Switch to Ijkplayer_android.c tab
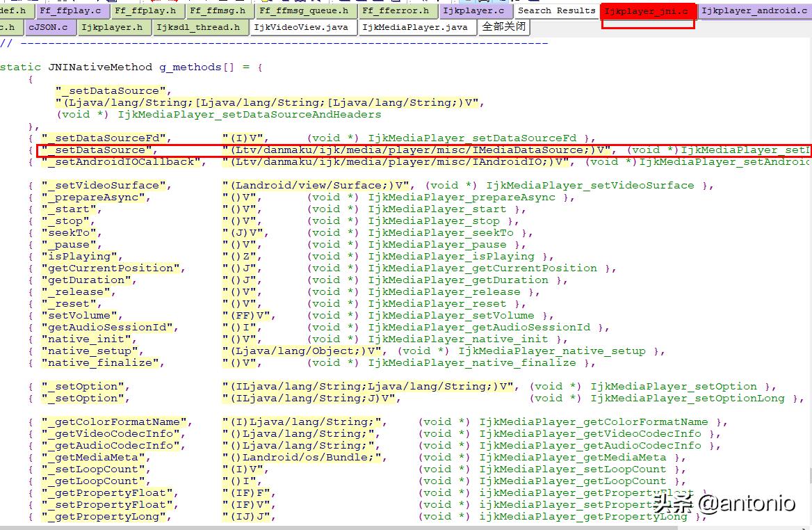This screenshot has height=530, width=812. pos(754,11)
